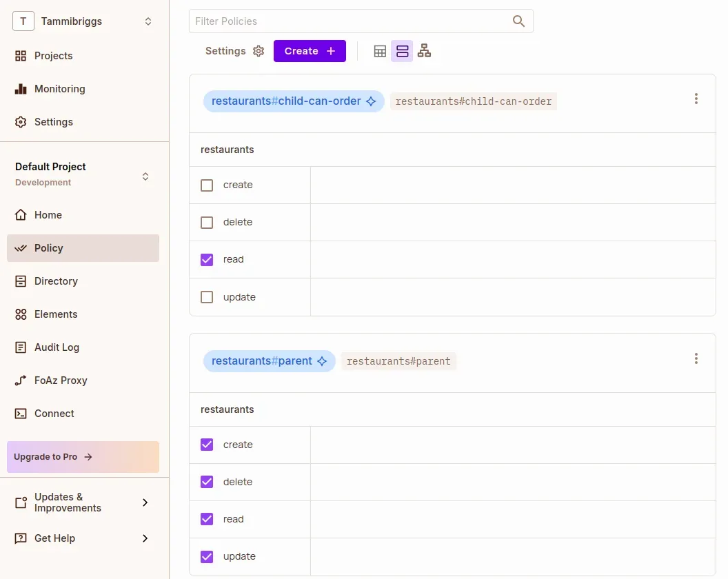Open the hierarchy tree view icon
Image resolution: width=728 pixels, height=579 pixels.
point(425,51)
